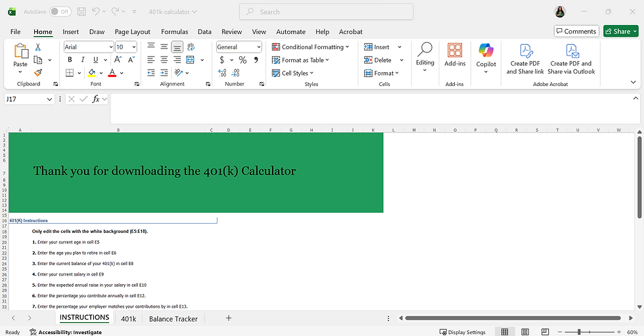Viewport: 644px width, 336px height.
Task: Open the font name Arial dropdown
Action: click(110, 47)
